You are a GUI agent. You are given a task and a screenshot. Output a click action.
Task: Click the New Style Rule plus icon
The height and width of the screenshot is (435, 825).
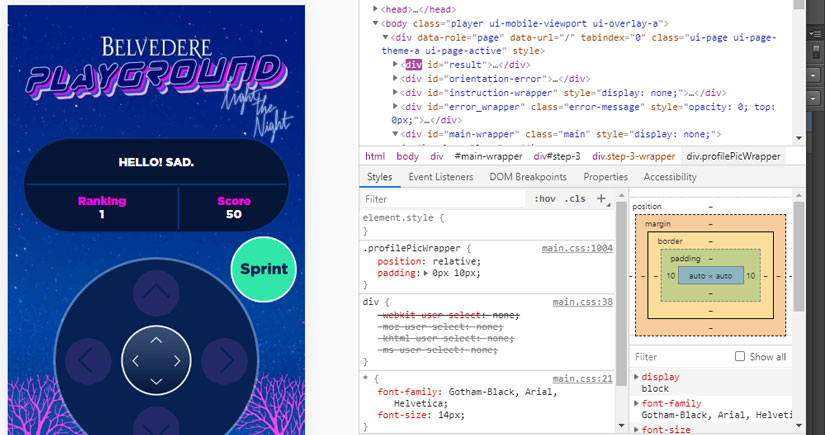[602, 198]
